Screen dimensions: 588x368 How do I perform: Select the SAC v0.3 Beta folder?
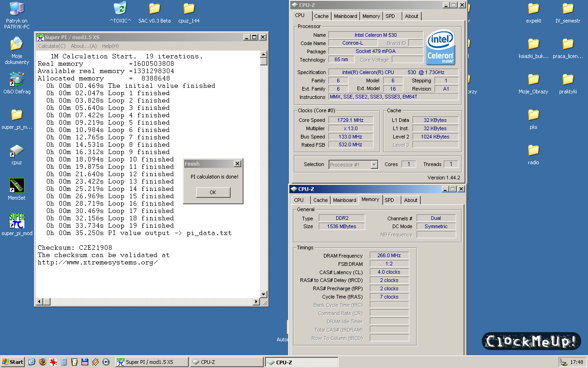coord(154,12)
